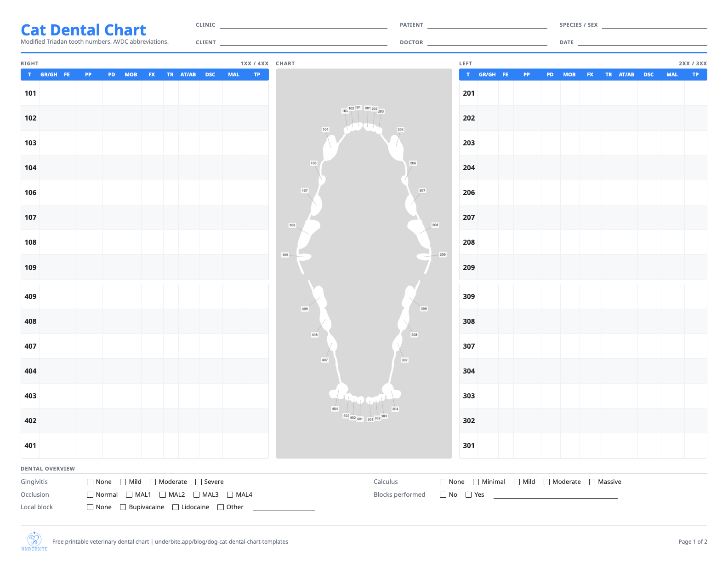Viewport: 728px width, 563px height.
Task: Select tooth row 104 in Right table
Action: tap(145, 168)
